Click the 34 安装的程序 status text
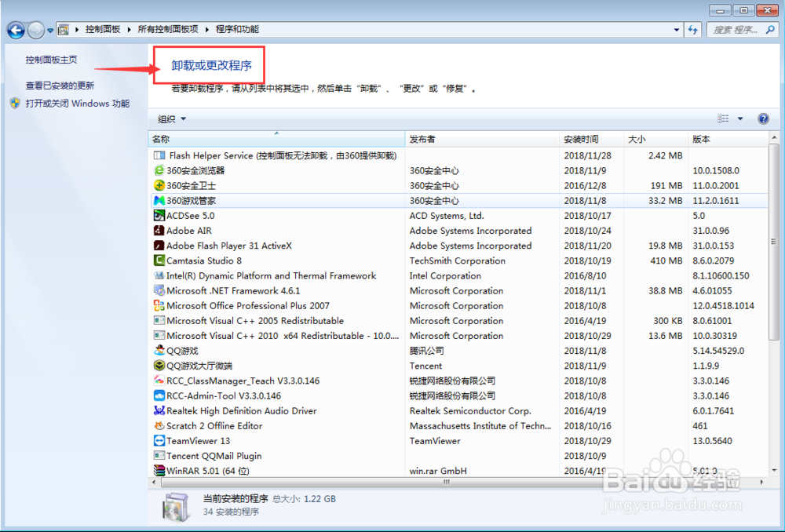The width and height of the screenshot is (785, 532). click(x=231, y=512)
